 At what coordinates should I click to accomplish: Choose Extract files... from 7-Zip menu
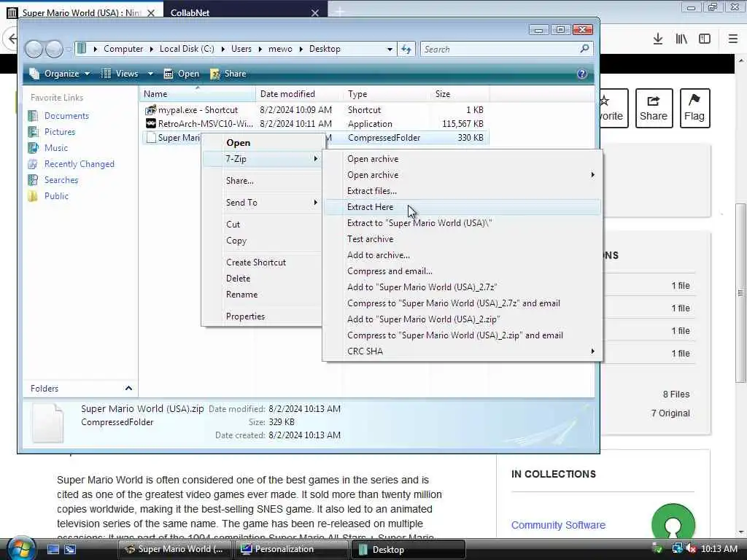pyautogui.click(x=462, y=191)
